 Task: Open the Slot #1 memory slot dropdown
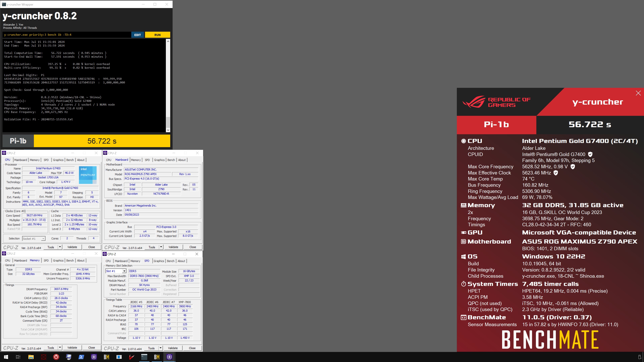(x=116, y=271)
